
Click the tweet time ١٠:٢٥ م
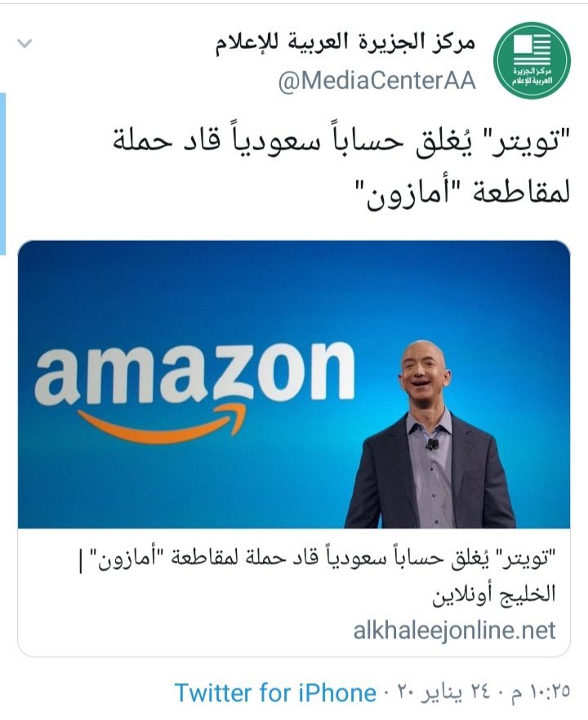point(541,692)
